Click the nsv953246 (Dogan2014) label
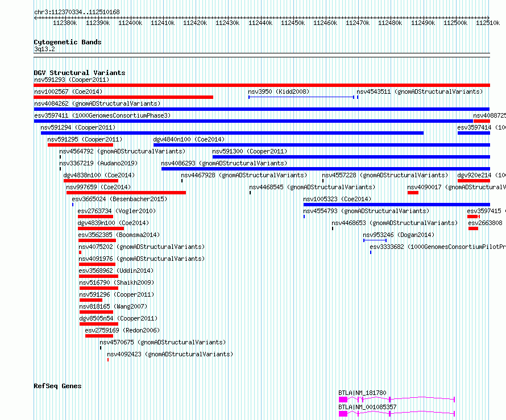Viewport: 506px width, 420px height. point(399,235)
